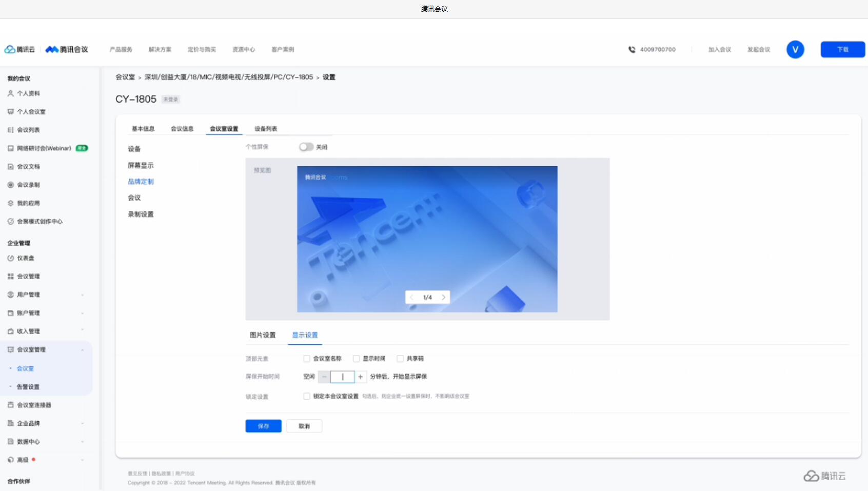Click the 数据中心 icon
The height and width of the screenshot is (491, 868).
pos(10,441)
